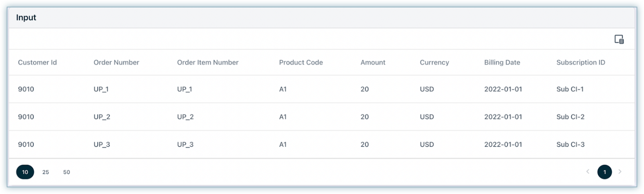Viewport: 644px width, 194px height.
Task: Select 50 rows per page
Action: click(66, 172)
